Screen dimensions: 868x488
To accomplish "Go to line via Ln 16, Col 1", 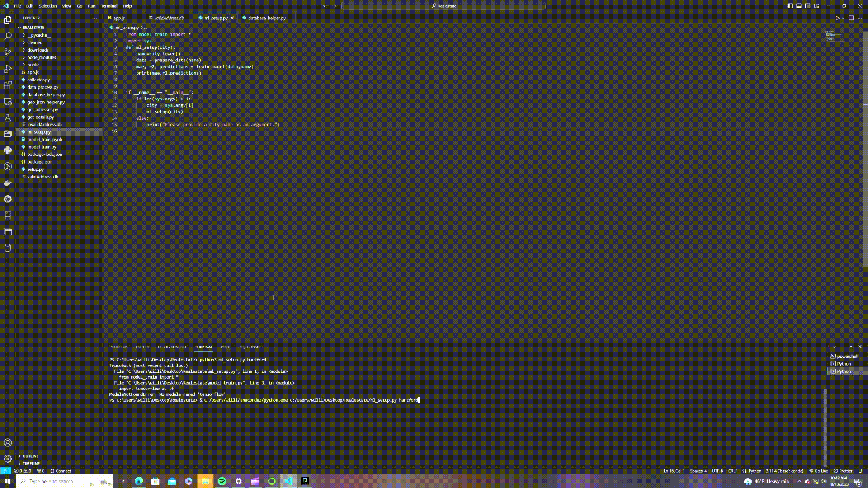I will tap(674, 471).
